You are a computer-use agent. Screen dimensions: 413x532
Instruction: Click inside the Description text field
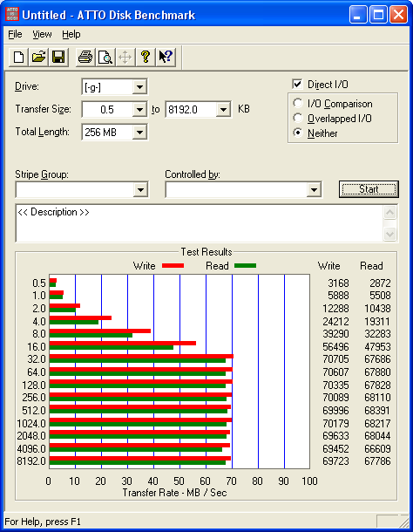(200, 223)
